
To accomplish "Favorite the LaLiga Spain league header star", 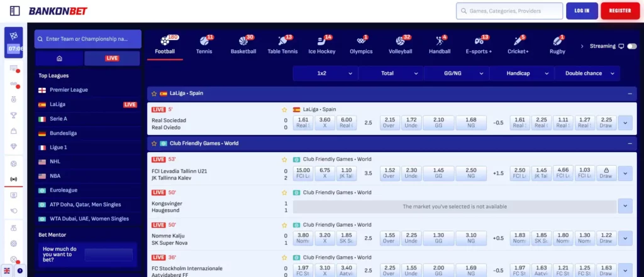I will (x=154, y=94).
